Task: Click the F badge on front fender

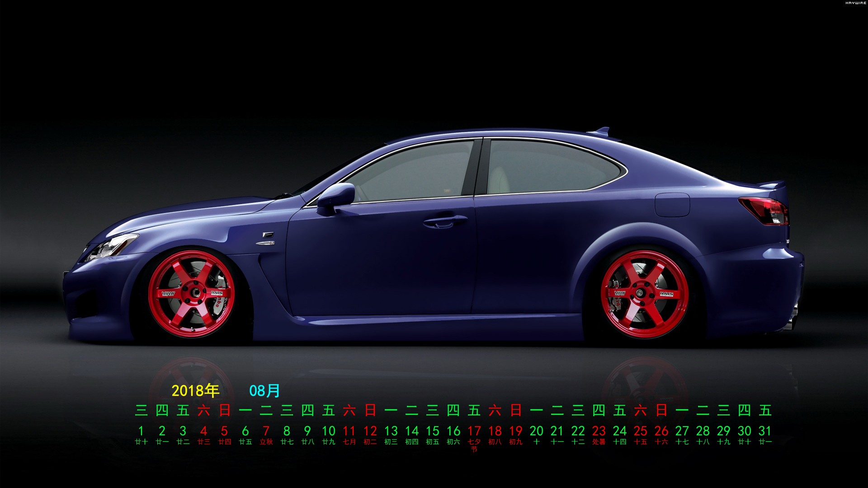Action: [x=267, y=235]
